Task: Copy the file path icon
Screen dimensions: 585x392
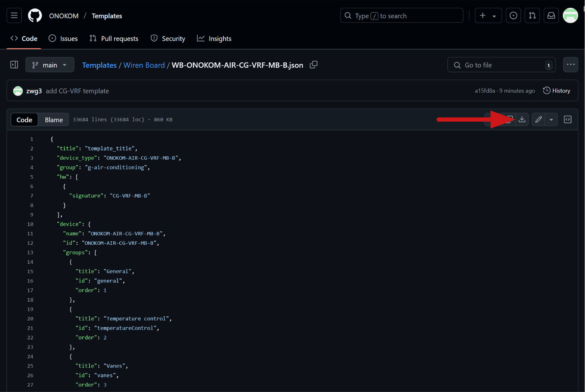Action: 314,65
